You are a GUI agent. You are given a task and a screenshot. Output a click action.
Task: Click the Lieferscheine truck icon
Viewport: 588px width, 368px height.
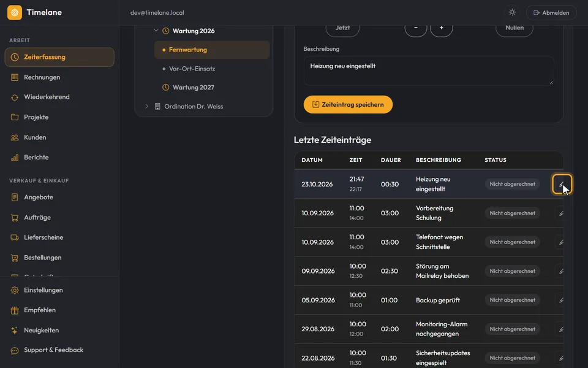point(15,237)
